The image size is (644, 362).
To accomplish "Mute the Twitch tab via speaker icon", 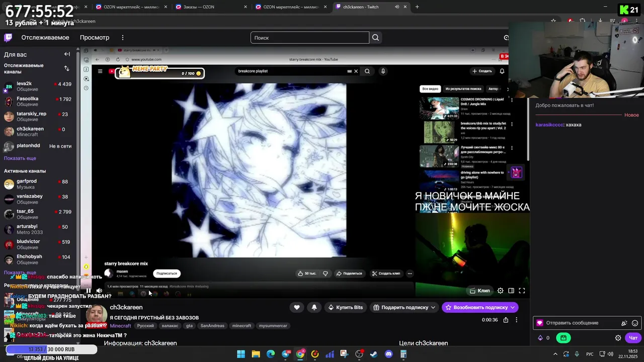I will [397, 7].
